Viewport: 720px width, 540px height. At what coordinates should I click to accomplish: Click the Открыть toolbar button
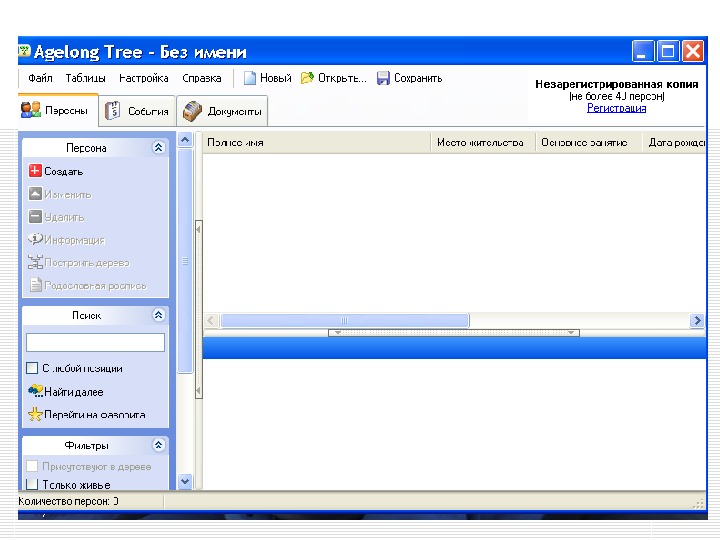pyautogui.click(x=334, y=78)
